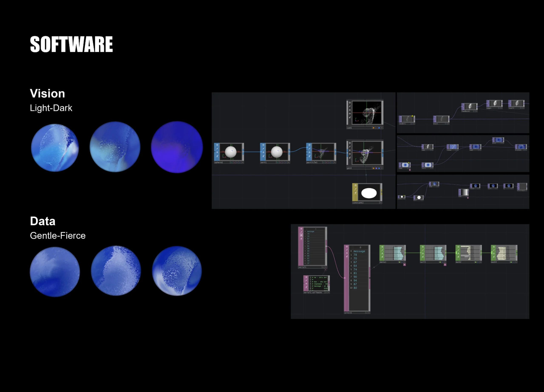Click the serial1_callbacks node name label
This screenshot has height=392, width=544.
point(313,293)
